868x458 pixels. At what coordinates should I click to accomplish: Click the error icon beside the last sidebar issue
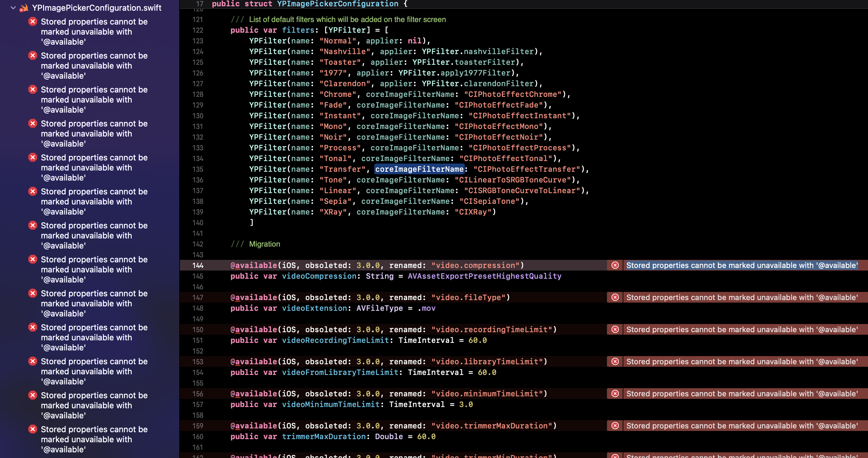click(x=33, y=429)
